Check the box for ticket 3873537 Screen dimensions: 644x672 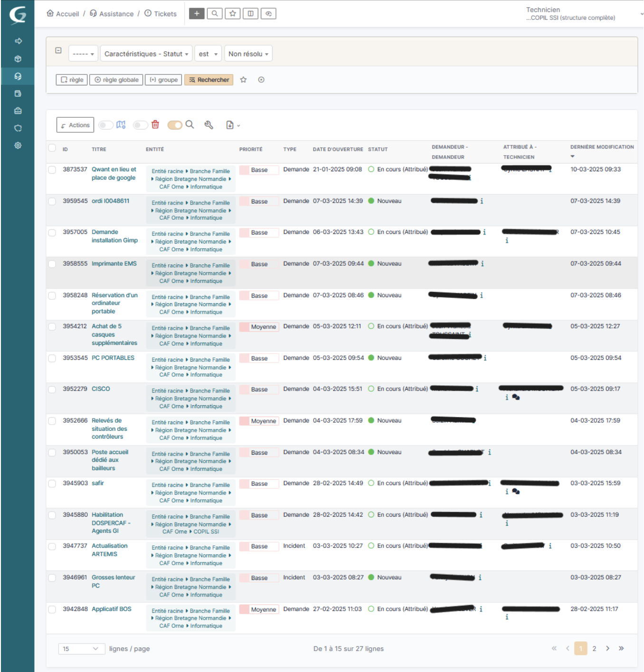[x=52, y=169]
